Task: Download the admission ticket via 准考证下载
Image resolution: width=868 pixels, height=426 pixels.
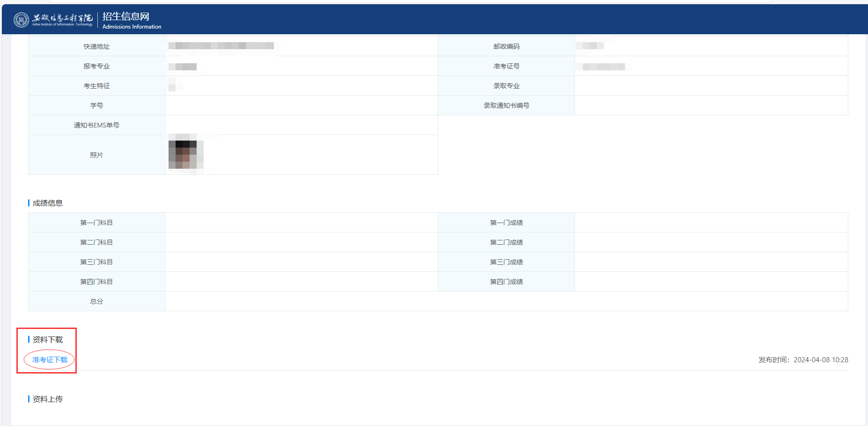Action: (x=50, y=360)
